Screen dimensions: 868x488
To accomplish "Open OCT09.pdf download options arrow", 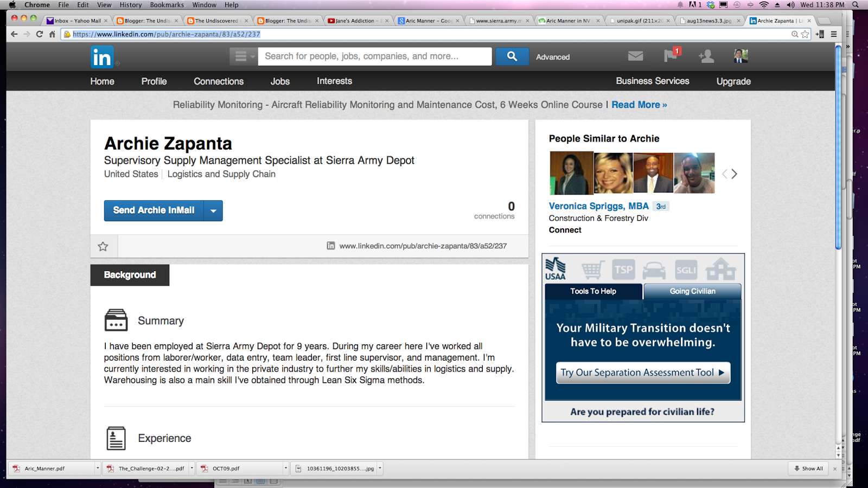I will (285, 468).
